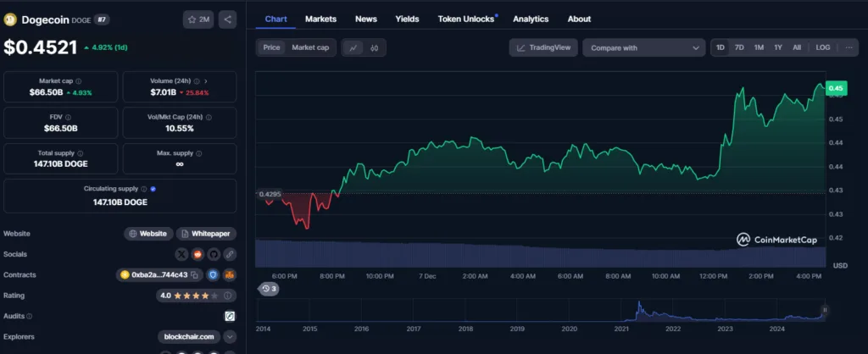The width and height of the screenshot is (868, 354).
Task: Click the verified circulating supply badge
Action: point(153,189)
